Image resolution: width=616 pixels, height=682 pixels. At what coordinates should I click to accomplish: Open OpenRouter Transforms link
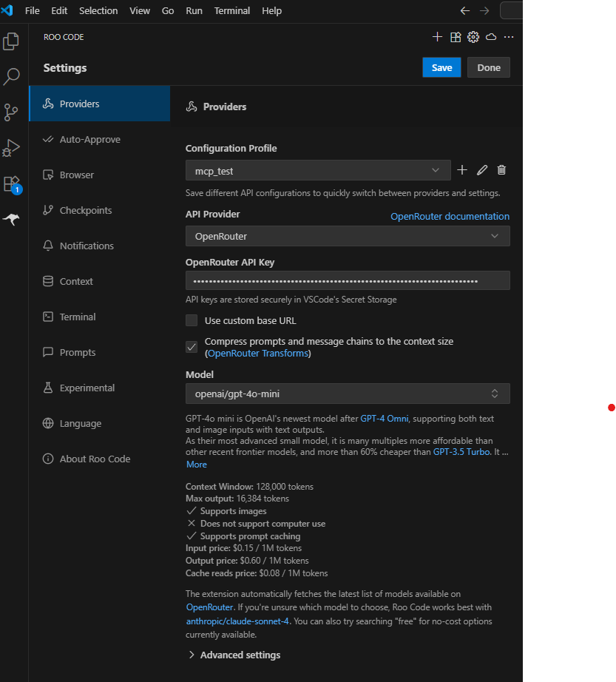pyautogui.click(x=258, y=353)
